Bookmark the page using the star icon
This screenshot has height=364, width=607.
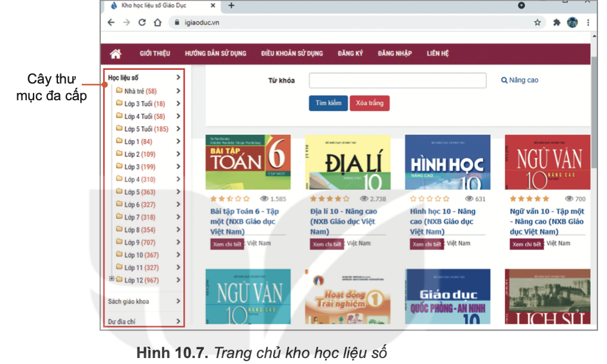point(537,21)
